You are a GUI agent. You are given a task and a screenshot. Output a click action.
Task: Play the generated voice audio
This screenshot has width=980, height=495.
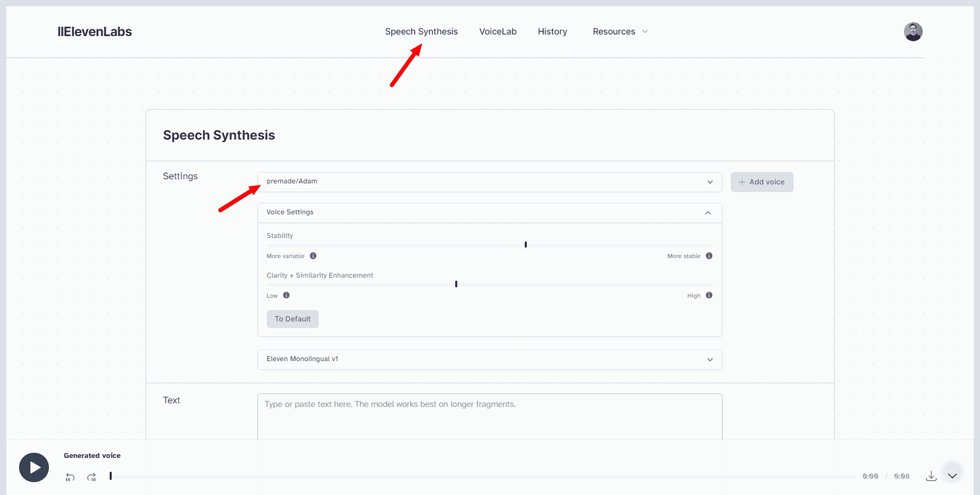[34, 467]
